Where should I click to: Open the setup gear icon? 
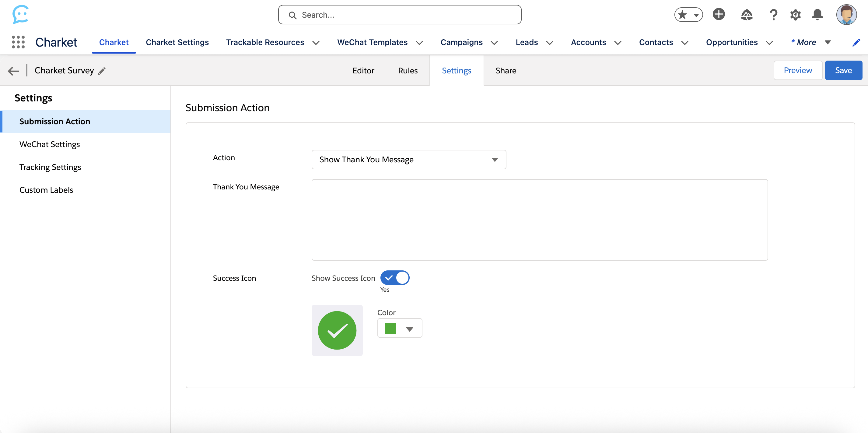click(x=795, y=15)
